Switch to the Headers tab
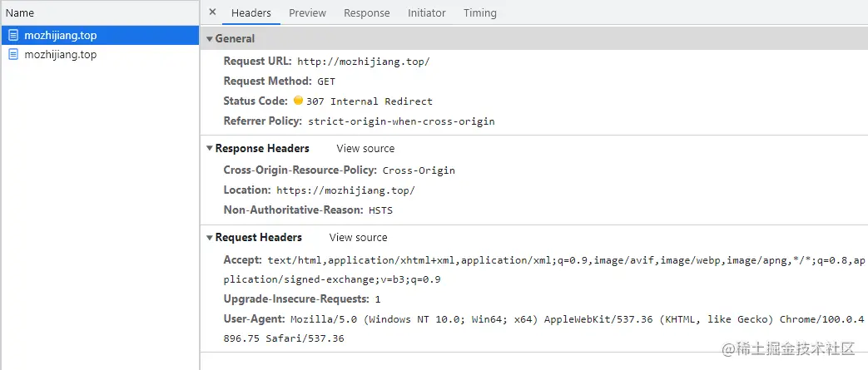 click(251, 12)
